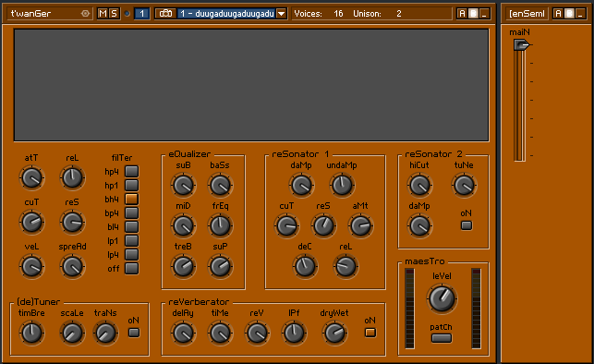Image resolution: width=594 pixels, height=364 pixels.
Task: Click the reVerberator reV knob
Action: coord(257,334)
